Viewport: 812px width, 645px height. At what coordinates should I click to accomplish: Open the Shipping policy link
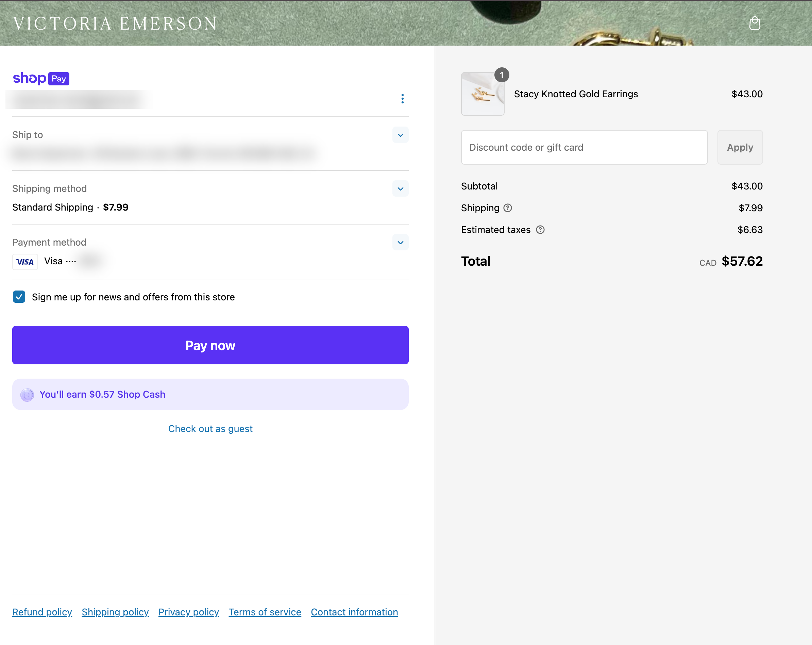pos(115,612)
